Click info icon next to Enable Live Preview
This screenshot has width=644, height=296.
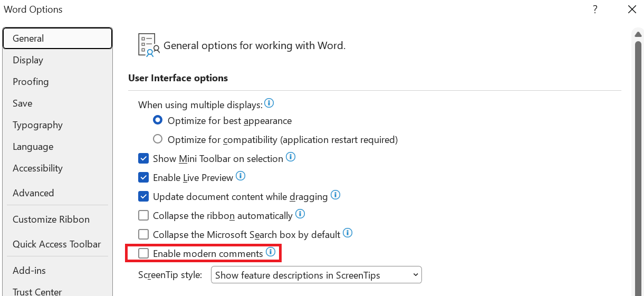click(x=241, y=176)
